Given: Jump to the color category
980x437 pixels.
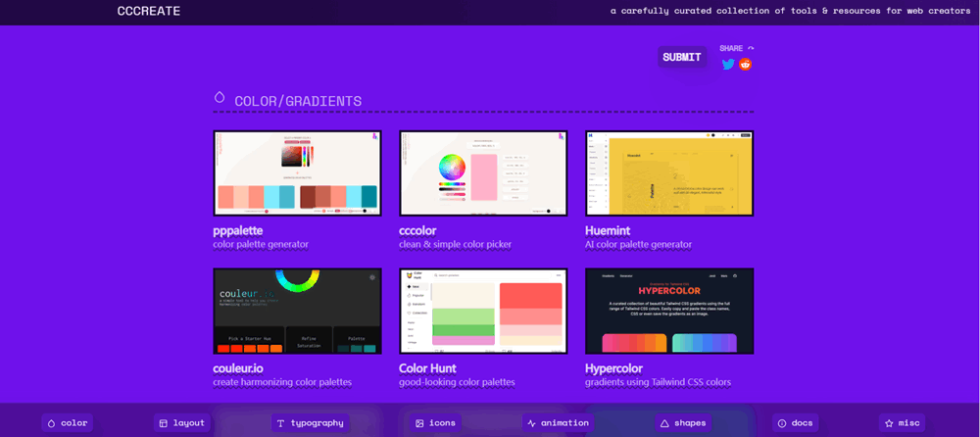Looking at the screenshot, I should click(x=67, y=423).
